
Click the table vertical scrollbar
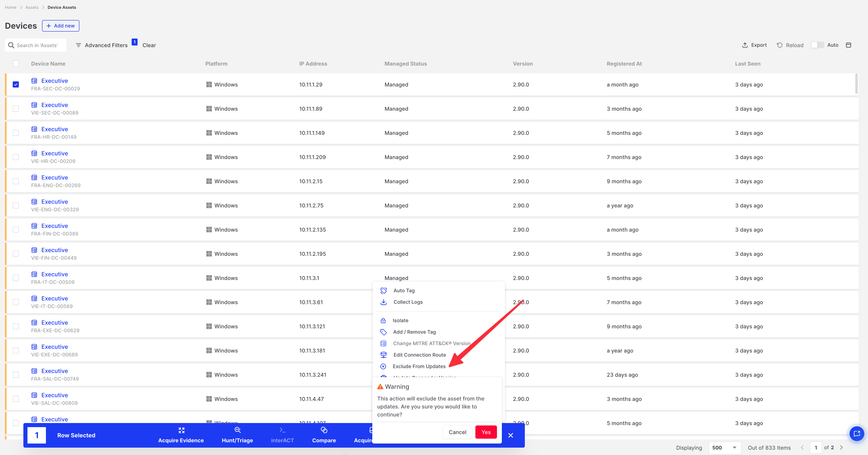856,84
